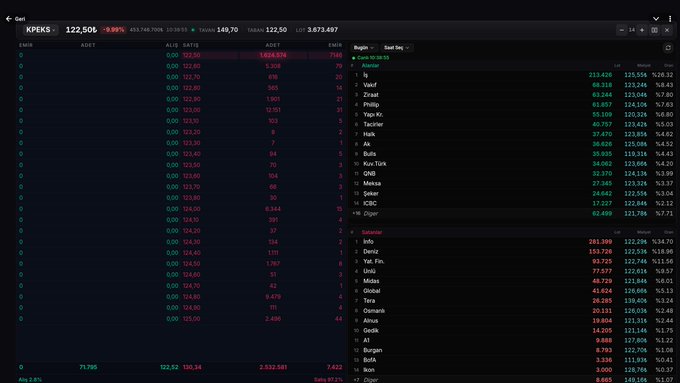The height and width of the screenshot is (383, 680).
Task: Select buyer row Ziraat
Action: coord(513,95)
